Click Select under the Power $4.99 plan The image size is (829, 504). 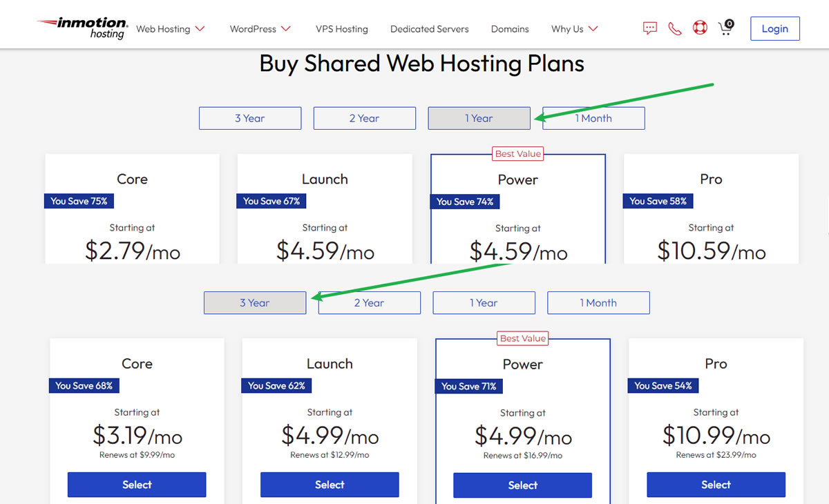[523, 485]
